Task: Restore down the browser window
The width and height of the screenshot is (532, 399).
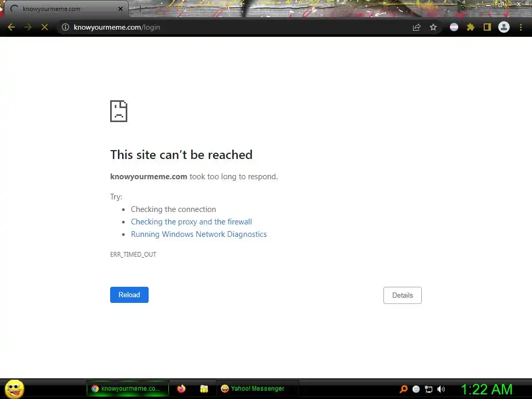Action: click(500, 4)
